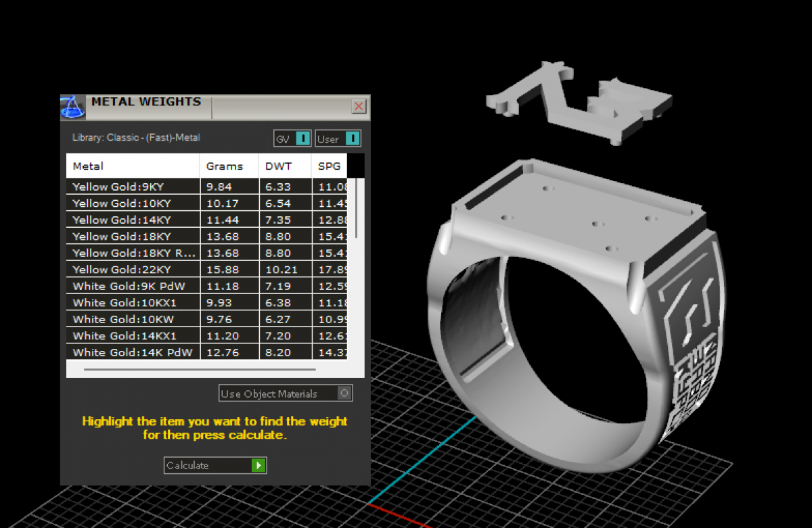
Task: Close the Metal Weights dialog
Action: (x=359, y=106)
